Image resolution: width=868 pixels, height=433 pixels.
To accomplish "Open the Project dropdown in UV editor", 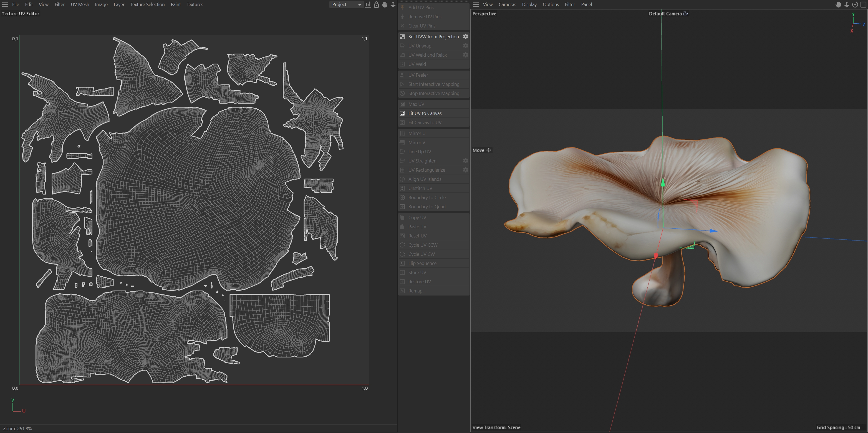I will tap(346, 4).
